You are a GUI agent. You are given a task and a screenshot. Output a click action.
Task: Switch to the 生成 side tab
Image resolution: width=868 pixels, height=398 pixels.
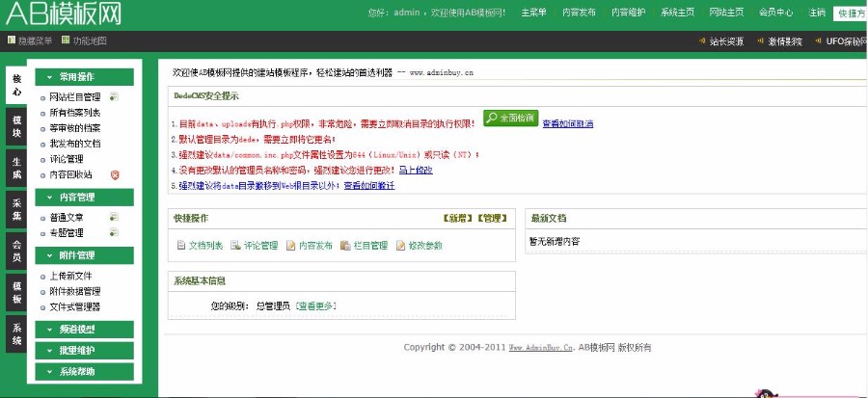16,168
